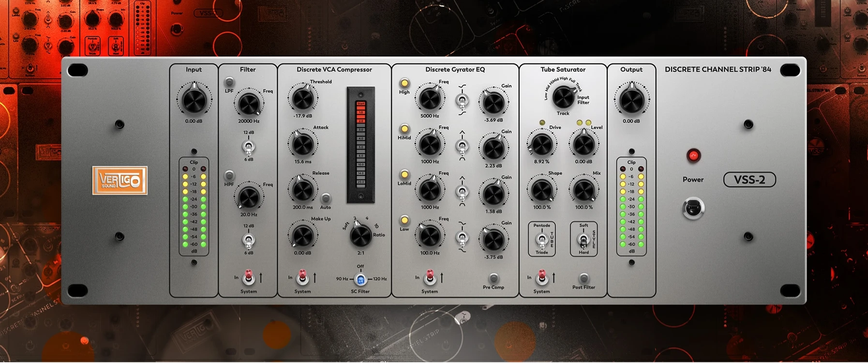Viewport: 868px width, 363px height.
Task: Enable the HiMid EQ band LED
Action: 404,129
